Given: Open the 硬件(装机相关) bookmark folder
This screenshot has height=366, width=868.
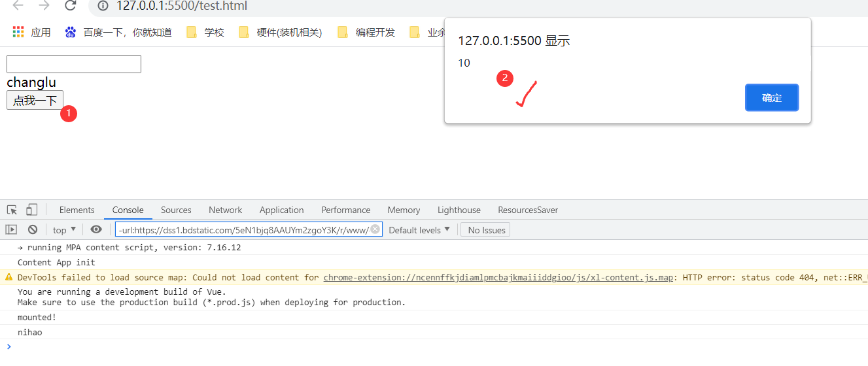Looking at the screenshot, I should point(281,32).
